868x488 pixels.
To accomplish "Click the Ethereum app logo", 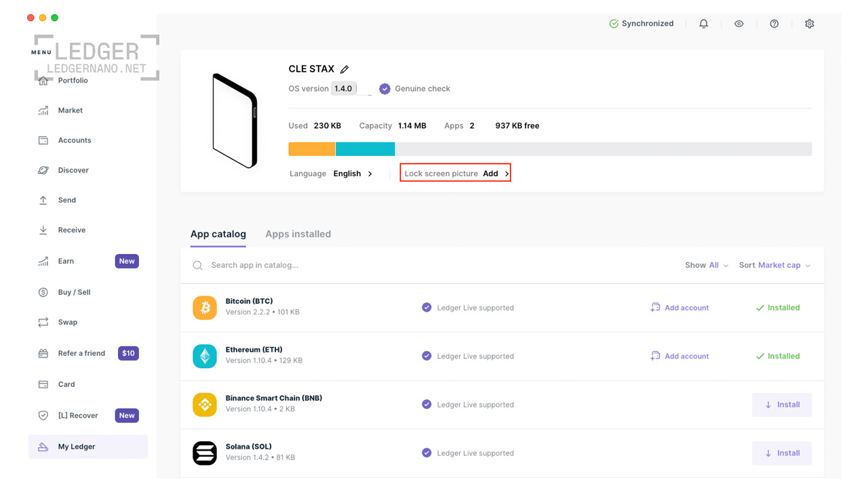I will [205, 357].
